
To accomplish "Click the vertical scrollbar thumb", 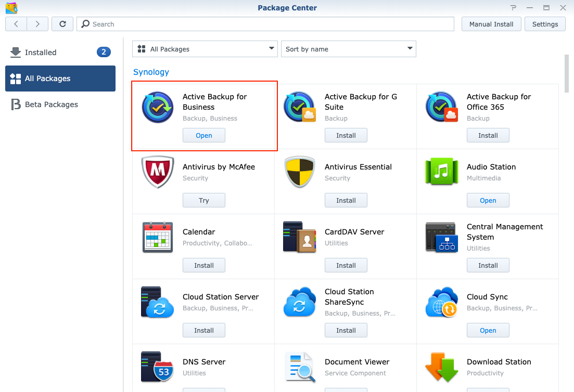I will pyautogui.click(x=567, y=73).
